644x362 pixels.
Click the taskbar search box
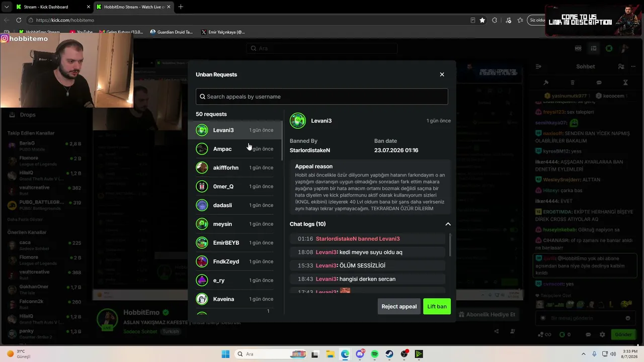[269, 354]
